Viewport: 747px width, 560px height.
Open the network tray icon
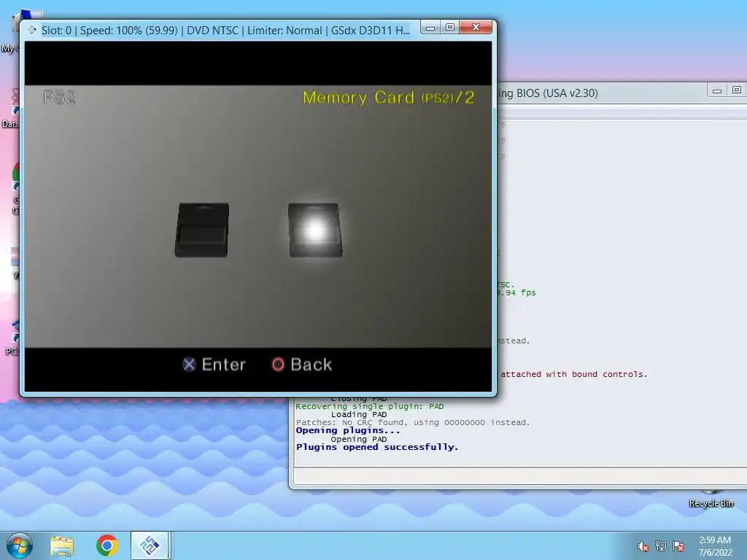point(661,546)
